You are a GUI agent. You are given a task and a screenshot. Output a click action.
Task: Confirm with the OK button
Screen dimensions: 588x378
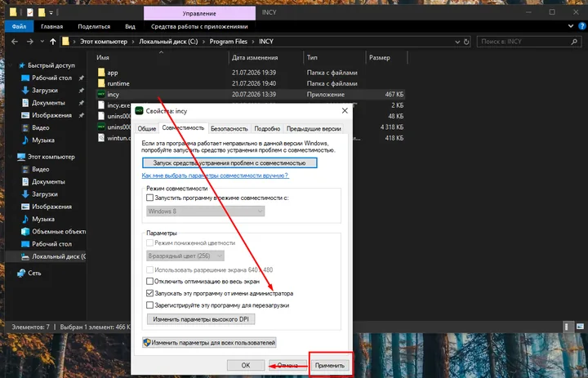(x=246, y=365)
